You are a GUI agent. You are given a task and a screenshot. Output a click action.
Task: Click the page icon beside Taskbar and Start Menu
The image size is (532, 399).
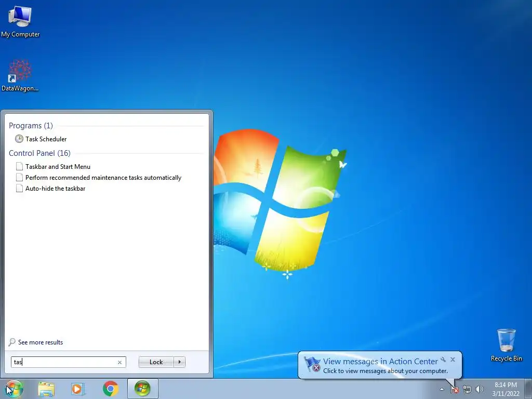tap(19, 167)
